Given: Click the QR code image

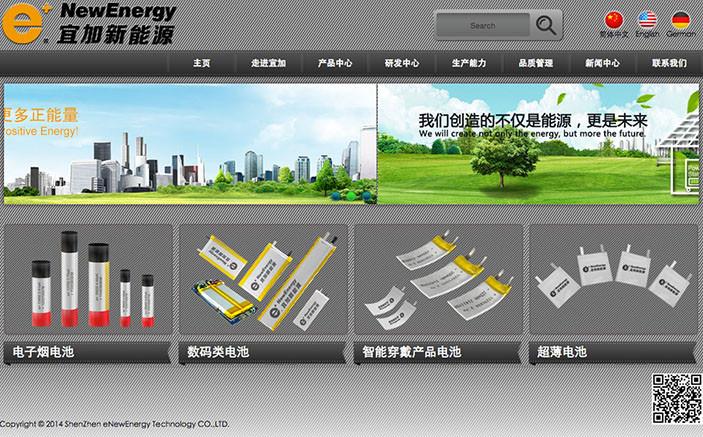Looking at the screenshot, I should (x=677, y=398).
